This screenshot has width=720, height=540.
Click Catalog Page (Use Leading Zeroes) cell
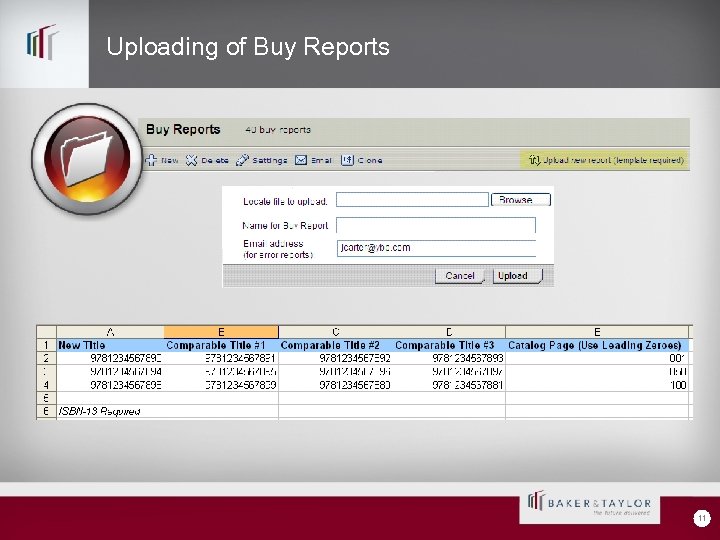tap(597, 345)
